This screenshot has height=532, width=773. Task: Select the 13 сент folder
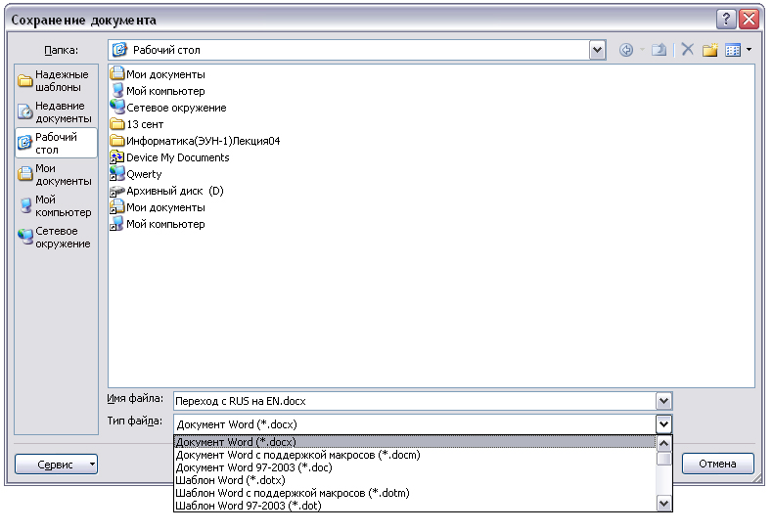[x=137, y=124]
